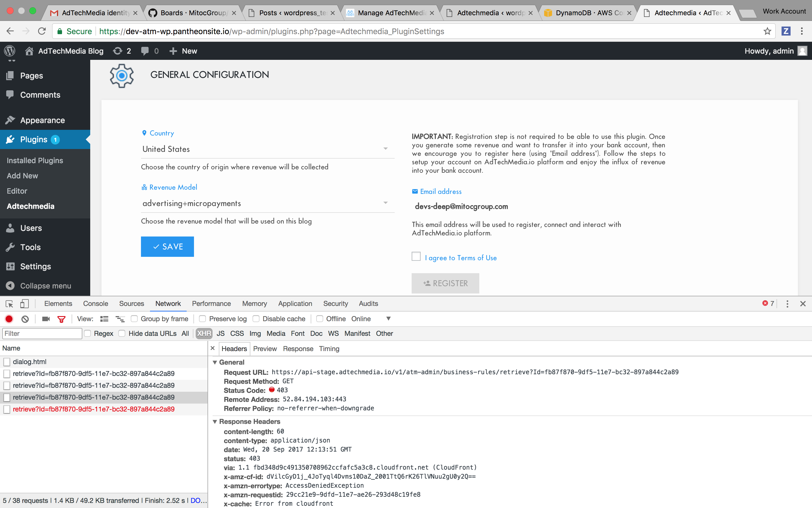
Task: Filter requests by All types
Action: click(185, 333)
